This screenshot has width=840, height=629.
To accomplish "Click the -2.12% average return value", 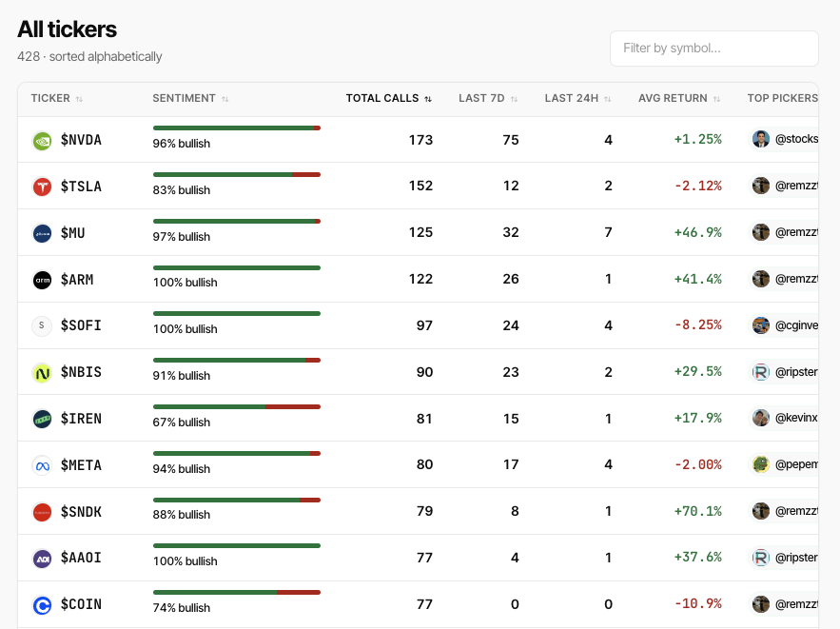I will tap(697, 186).
